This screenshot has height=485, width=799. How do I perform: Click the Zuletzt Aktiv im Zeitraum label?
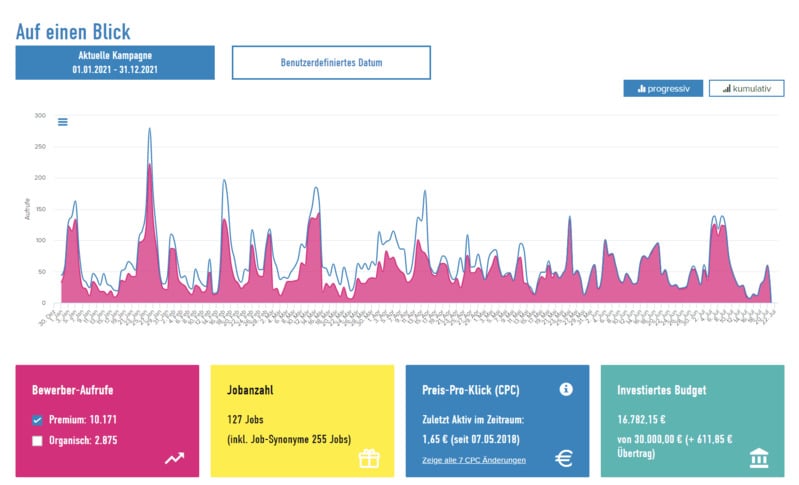(473, 420)
